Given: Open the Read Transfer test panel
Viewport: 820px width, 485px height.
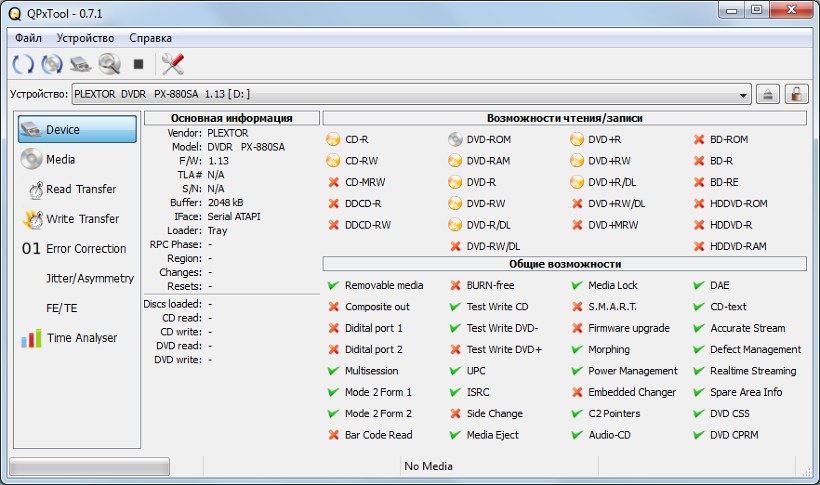Looking at the screenshot, I should pyautogui.click(x=80, y=189).
